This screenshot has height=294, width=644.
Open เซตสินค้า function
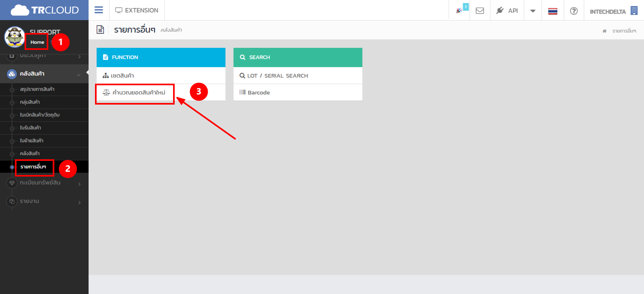[161, 76]
